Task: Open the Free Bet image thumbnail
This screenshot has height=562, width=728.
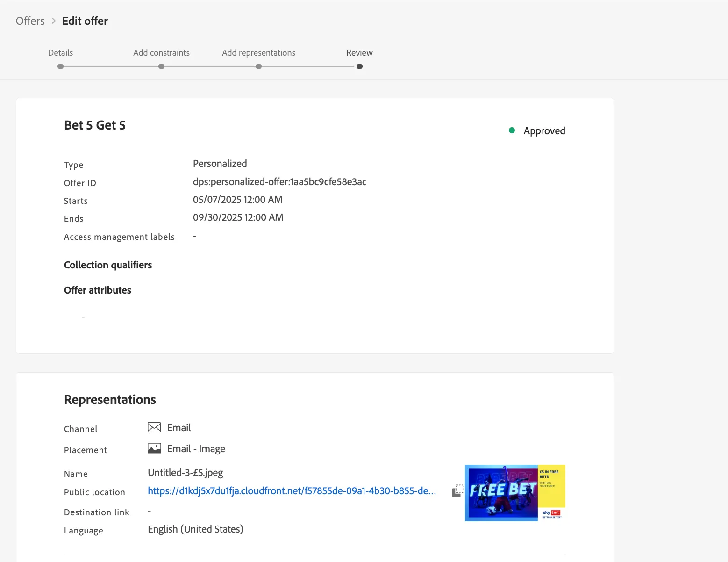Action: pos(515,493)
